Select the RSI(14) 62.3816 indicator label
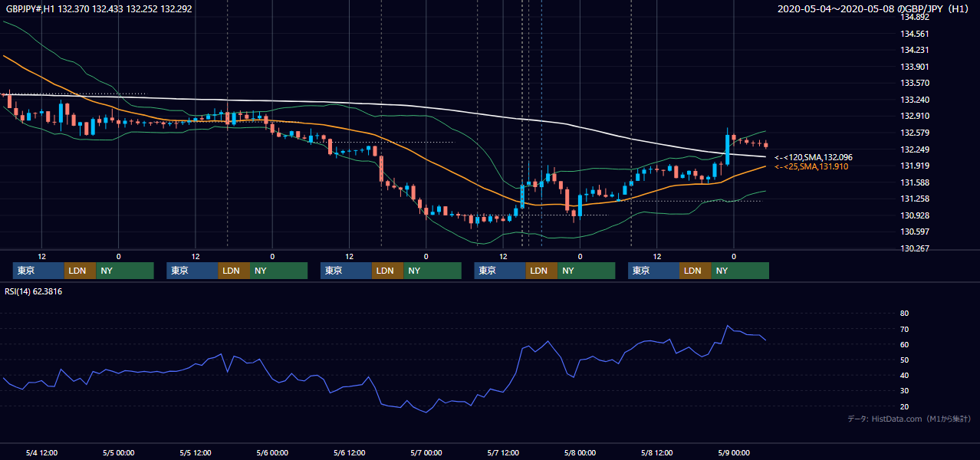The width and height of the screenshot is (980, 460). [x=34, y=291]
